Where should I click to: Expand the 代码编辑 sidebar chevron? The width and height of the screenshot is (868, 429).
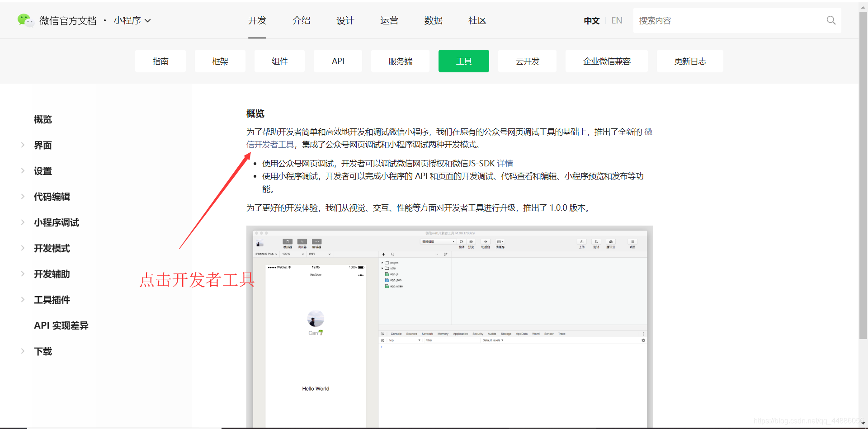[23, 196]
